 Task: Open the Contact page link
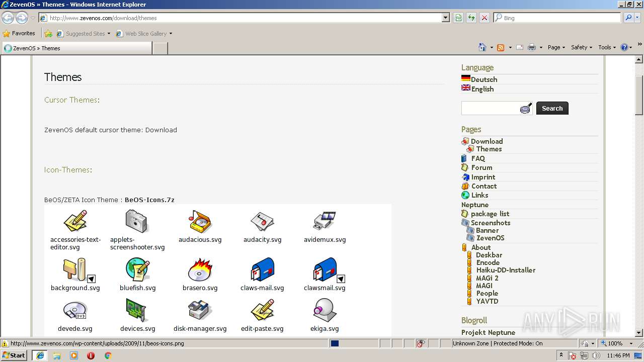(x=484, y=186)
